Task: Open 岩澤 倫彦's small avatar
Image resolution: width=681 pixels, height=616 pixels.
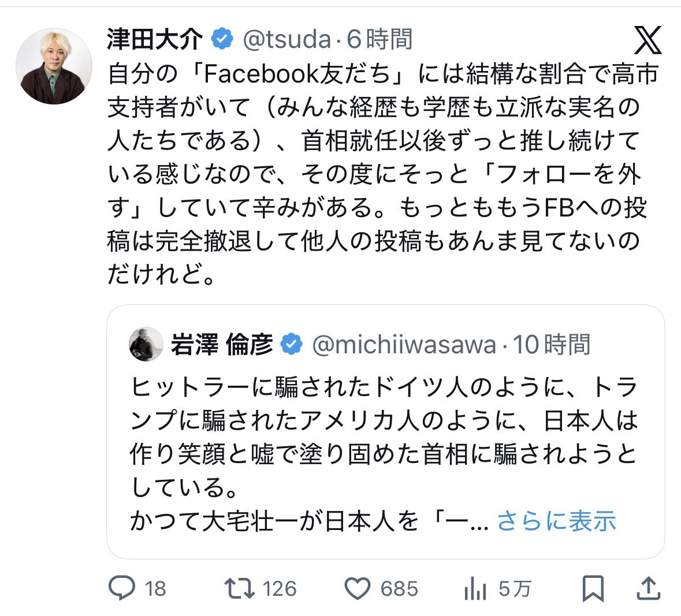Action: 146,344
